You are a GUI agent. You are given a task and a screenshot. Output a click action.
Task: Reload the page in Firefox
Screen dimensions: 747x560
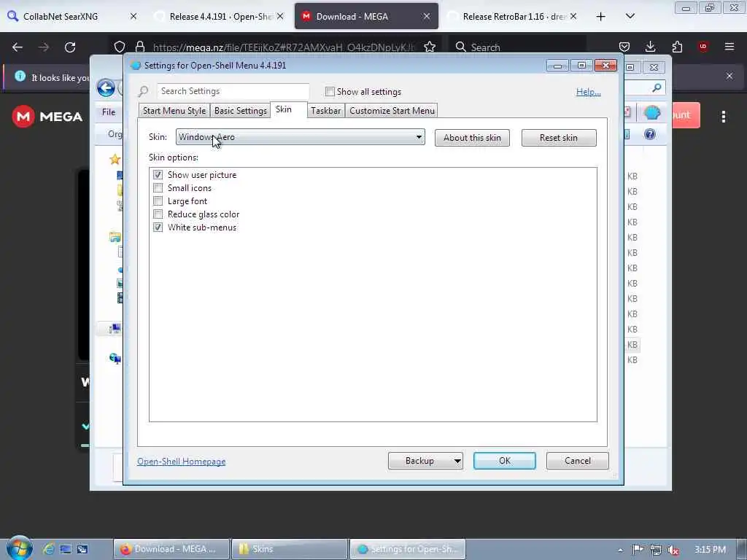(70, 47)
